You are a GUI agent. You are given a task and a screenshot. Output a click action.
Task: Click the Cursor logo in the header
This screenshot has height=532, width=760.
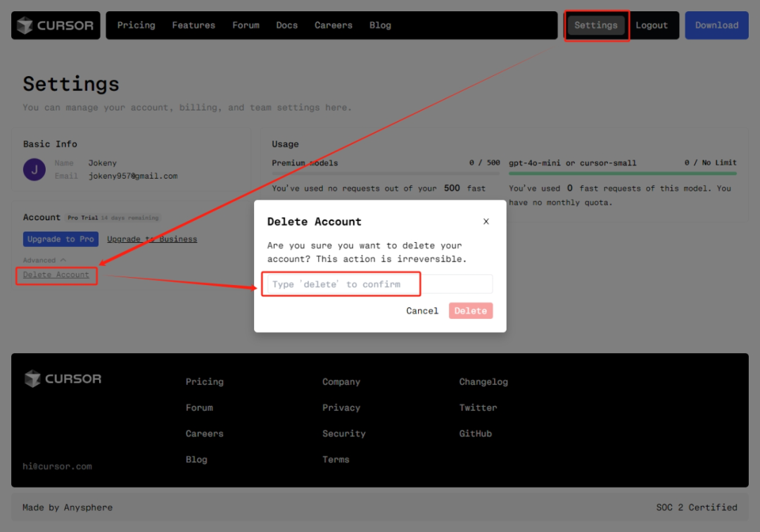56,25
